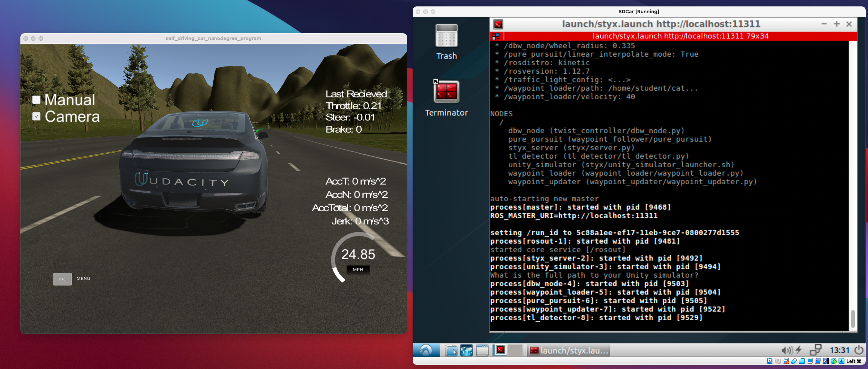Close the Terminator window with the X button

(x=849, y=24)
